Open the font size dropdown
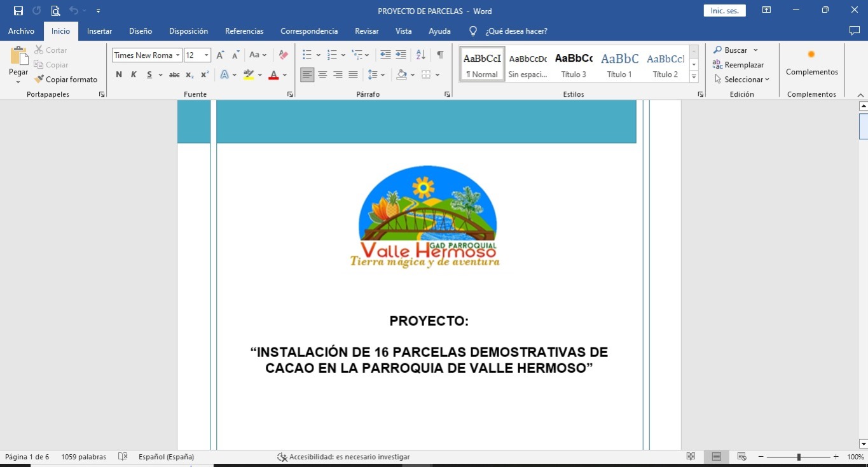 pyautogui.click(x=206, y=55)
